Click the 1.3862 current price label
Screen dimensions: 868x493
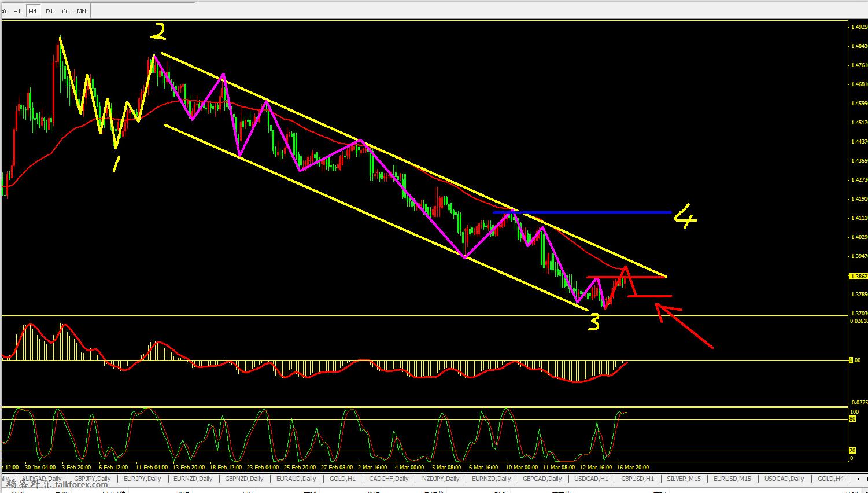(858, 277)
